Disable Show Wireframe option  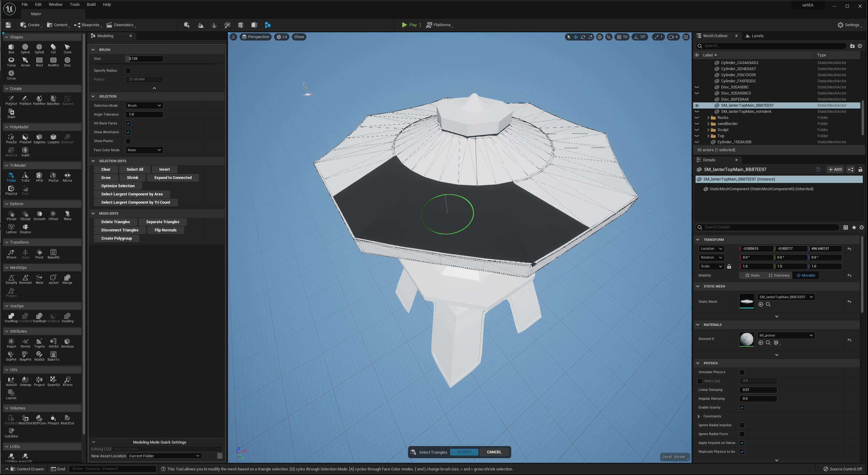tap(128, 132)
